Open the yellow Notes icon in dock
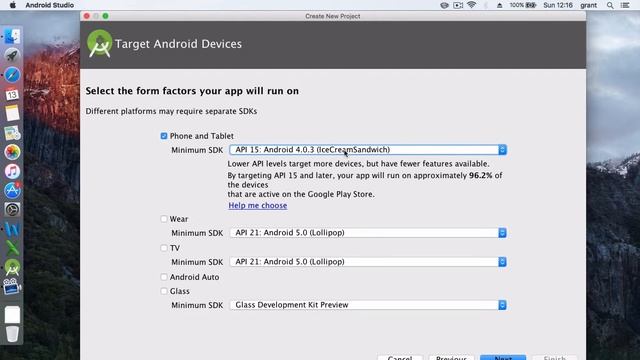Screen dimensions: 640x360 click(x=12, y=113)
